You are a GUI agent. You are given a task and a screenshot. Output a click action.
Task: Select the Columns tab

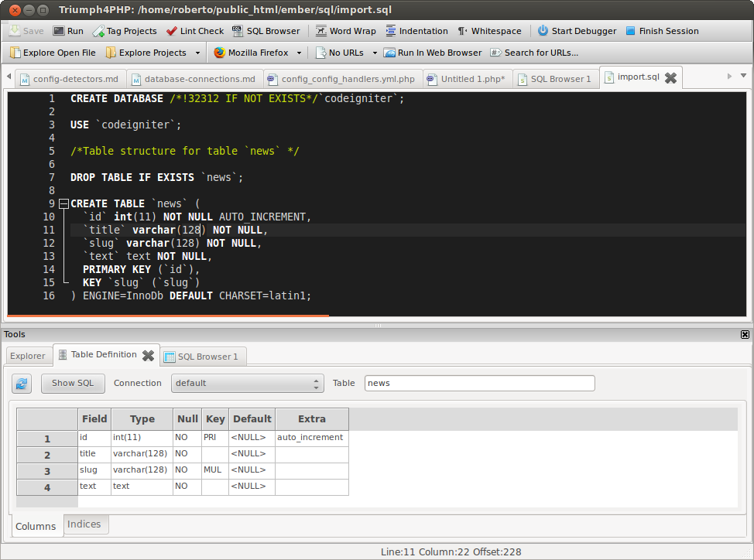(x=36, y=527)
